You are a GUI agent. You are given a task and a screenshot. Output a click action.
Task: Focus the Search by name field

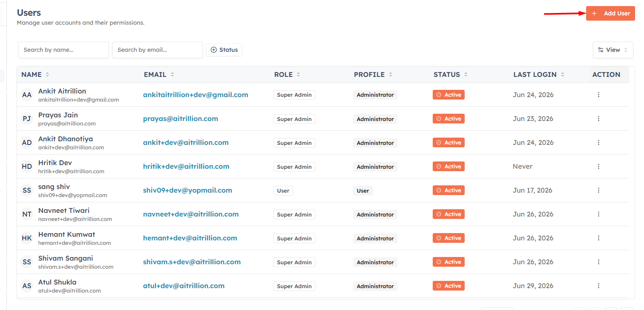[64, 50]
